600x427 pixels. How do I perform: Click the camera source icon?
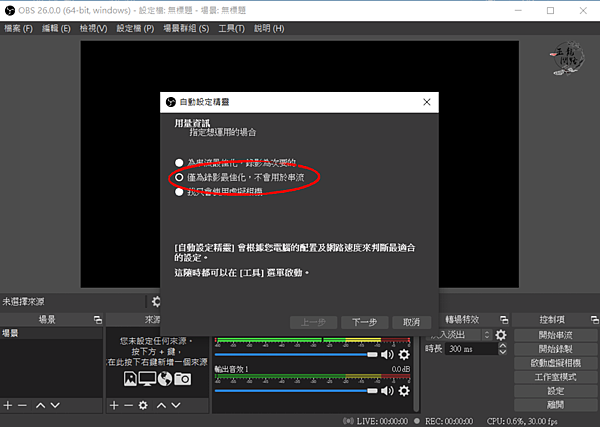[183, 379]
